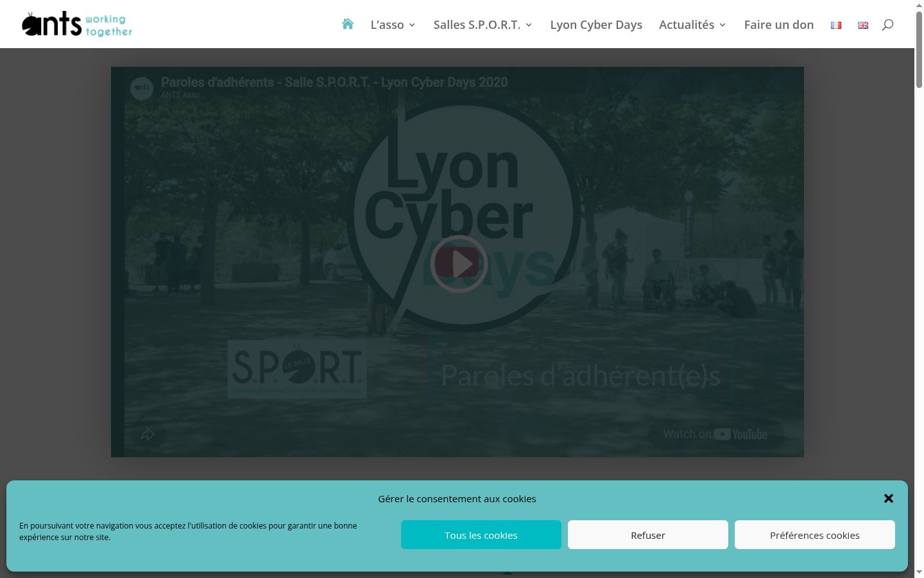
Task: Open the Faire un don page
Action: pyautogui.click(x=779, y=24)
